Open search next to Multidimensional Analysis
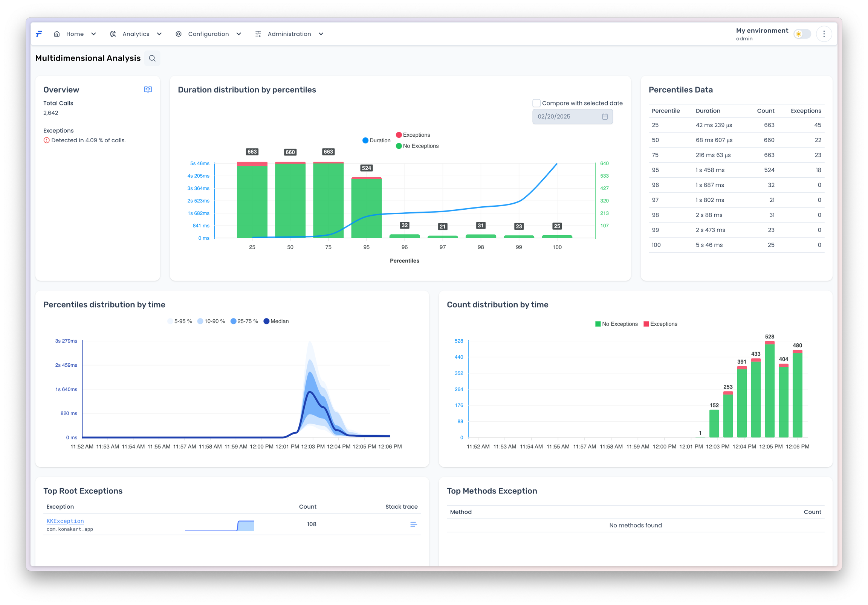This screenshot has height=605, width=868. (x=152, y=58)
